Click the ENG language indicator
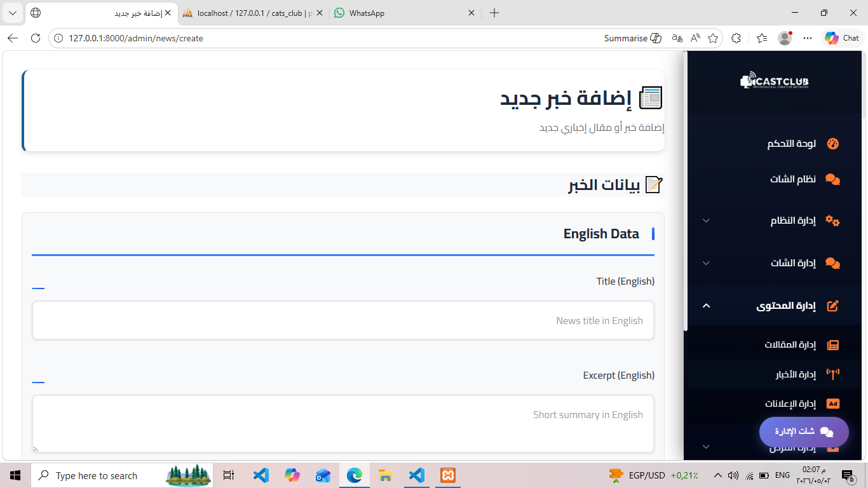This screenshot has width=868, height=488. (782, 475)
